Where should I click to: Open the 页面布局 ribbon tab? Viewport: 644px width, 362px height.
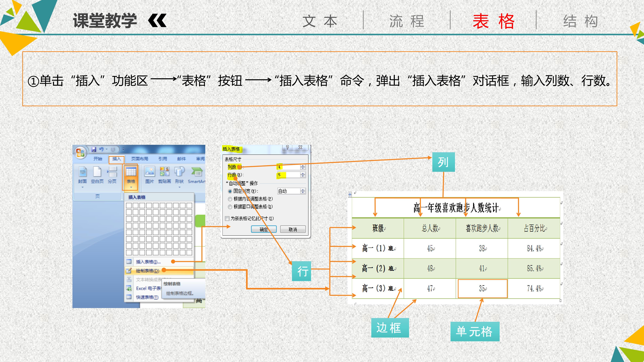click(140, 159)
